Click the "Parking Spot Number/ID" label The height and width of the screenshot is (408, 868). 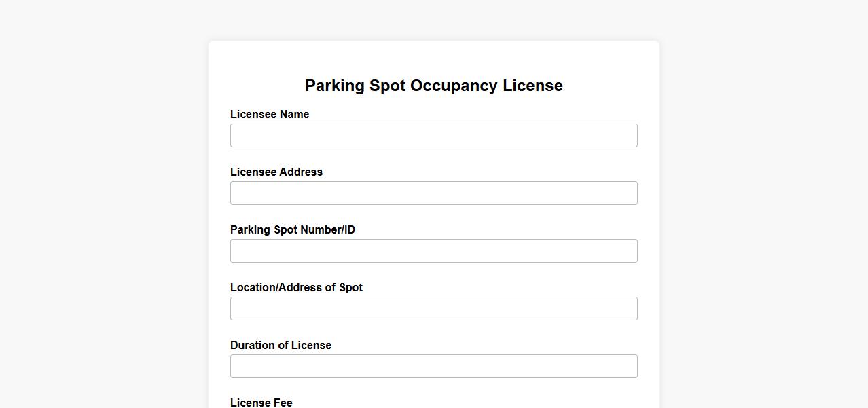(x=293, y=230)
